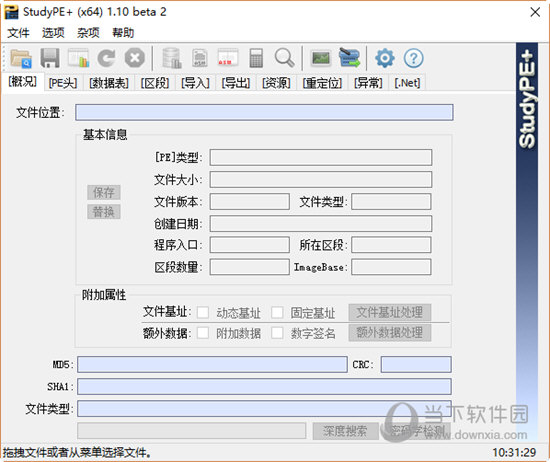The width and height of the screenshot is (550, 462).
Task: Click the 保存 button
Action: [104, 192]
